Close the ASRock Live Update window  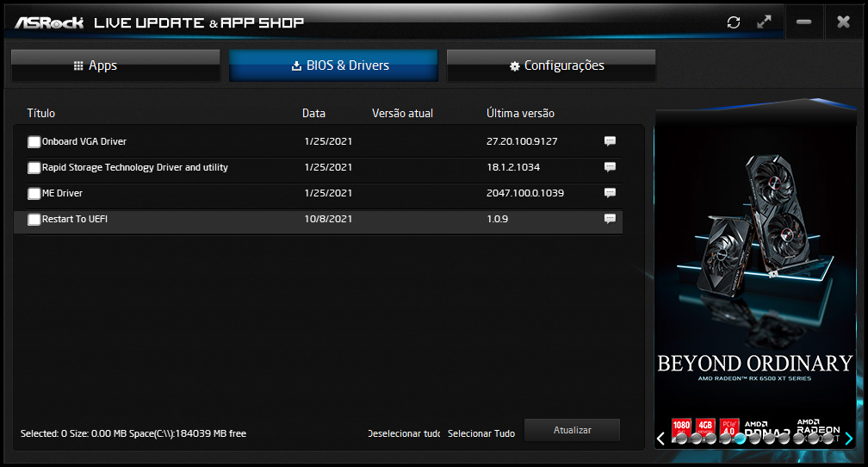coord(843,22)
